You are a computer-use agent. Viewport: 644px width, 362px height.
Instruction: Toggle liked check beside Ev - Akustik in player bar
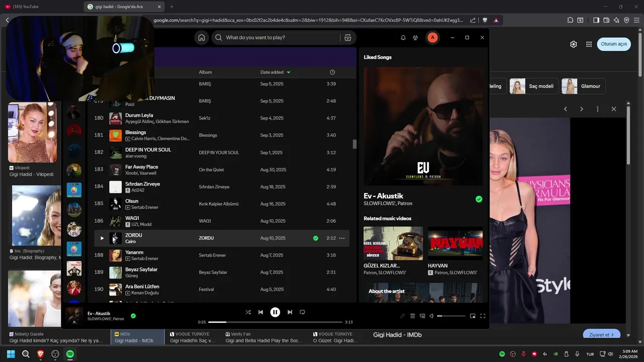pyautogui.click(x=133, y=316)
